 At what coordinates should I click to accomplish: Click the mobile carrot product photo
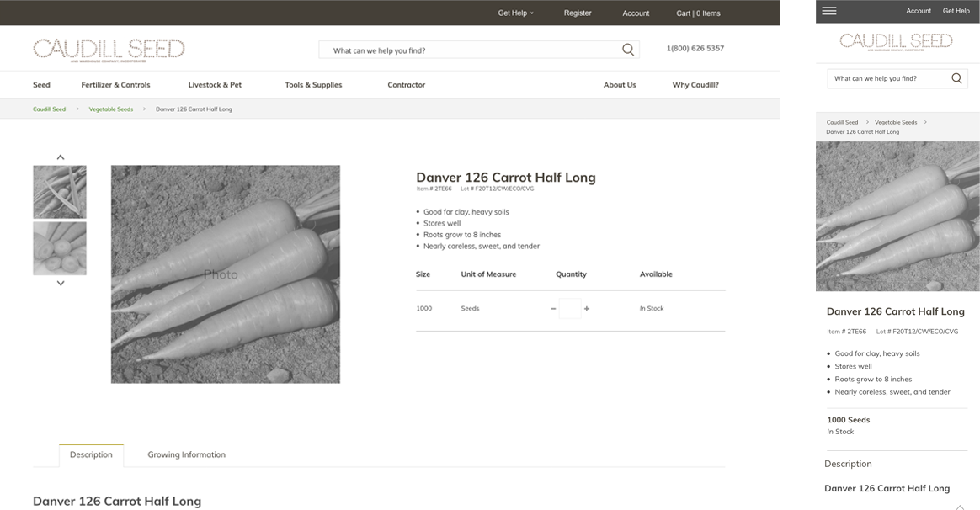click(x=897, y=216)
